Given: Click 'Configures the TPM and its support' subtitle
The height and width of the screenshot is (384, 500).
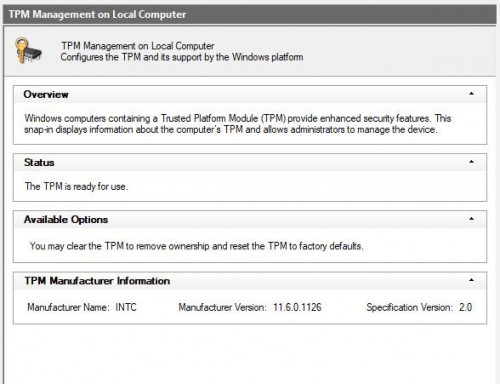Looking at the screenshot, I should [x=182, y=57].
